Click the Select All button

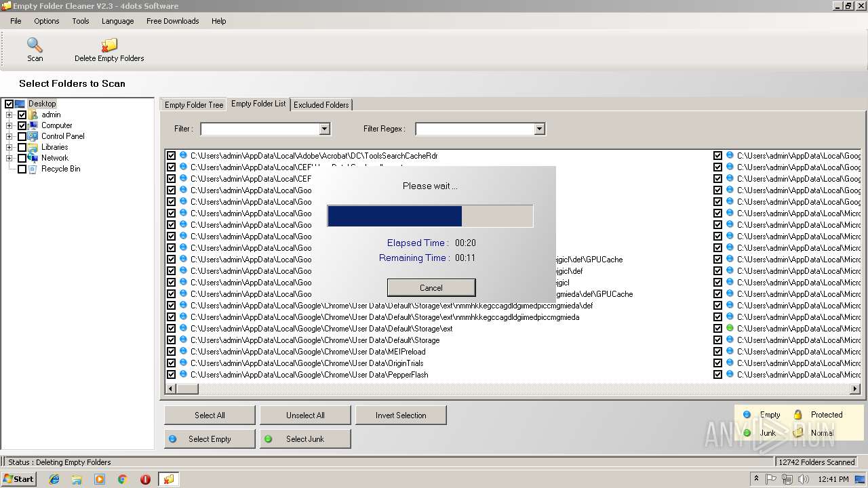coord(210,415)
